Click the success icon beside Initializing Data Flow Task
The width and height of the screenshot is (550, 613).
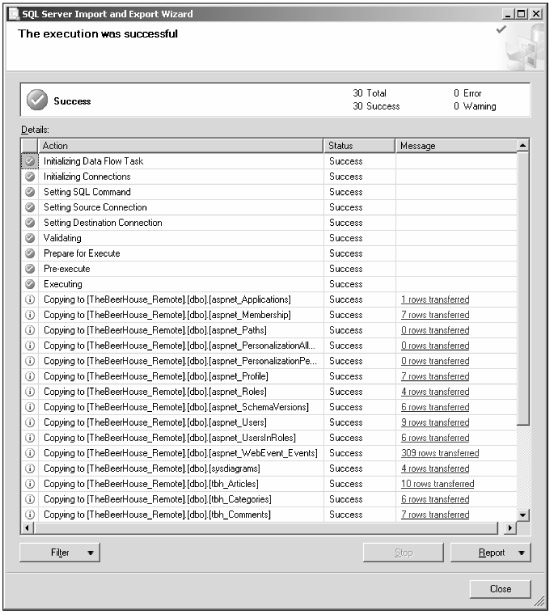click(x=30, y=161)
